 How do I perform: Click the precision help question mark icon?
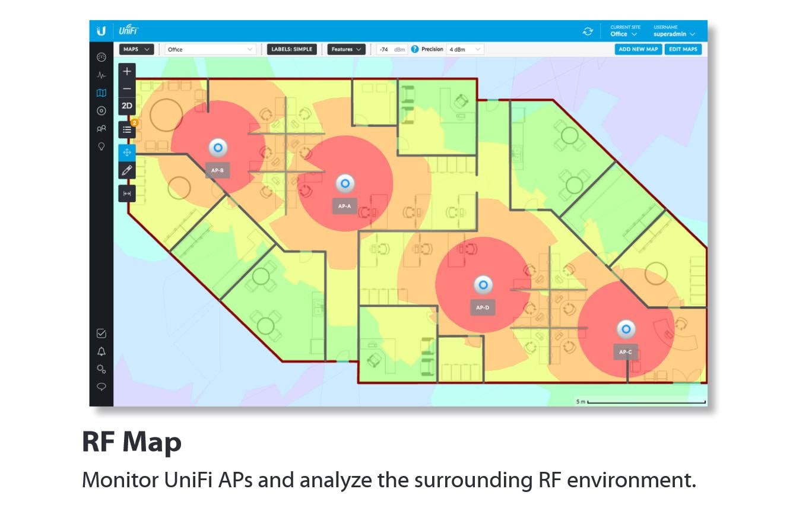tap(414, 49)
